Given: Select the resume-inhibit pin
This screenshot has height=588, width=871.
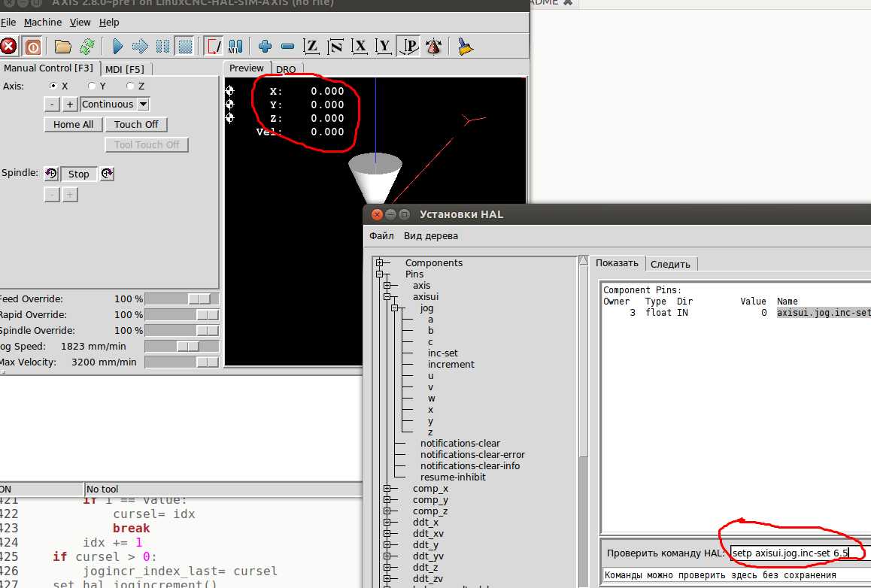Looking at the screenshot, I should point(453,477).
